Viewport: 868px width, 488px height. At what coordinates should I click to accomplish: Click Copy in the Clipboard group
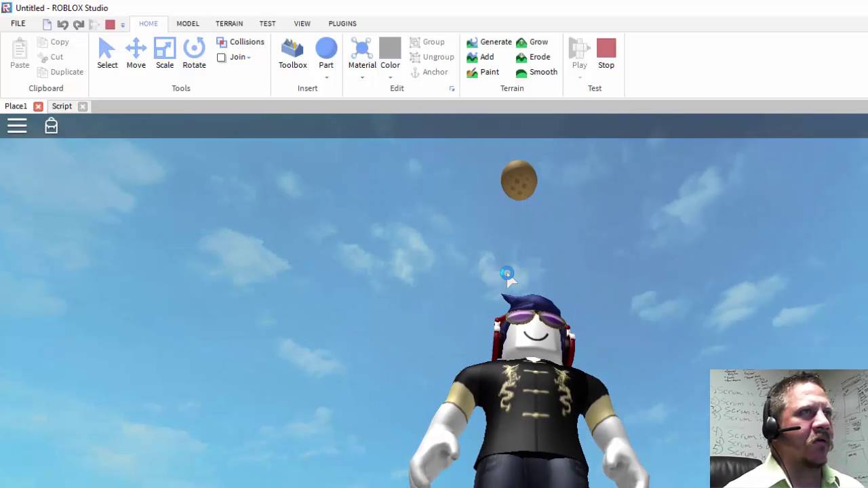[53, 42]
